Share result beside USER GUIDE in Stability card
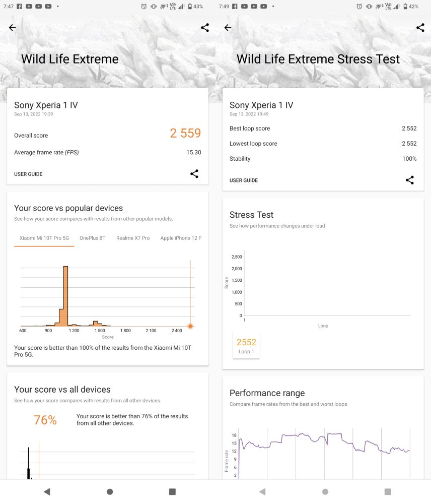Screen dimensions: 431x504 pos(410,180)
